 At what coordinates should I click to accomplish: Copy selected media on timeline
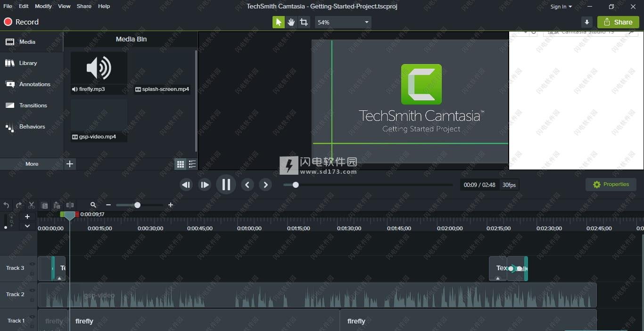[44, 205]
